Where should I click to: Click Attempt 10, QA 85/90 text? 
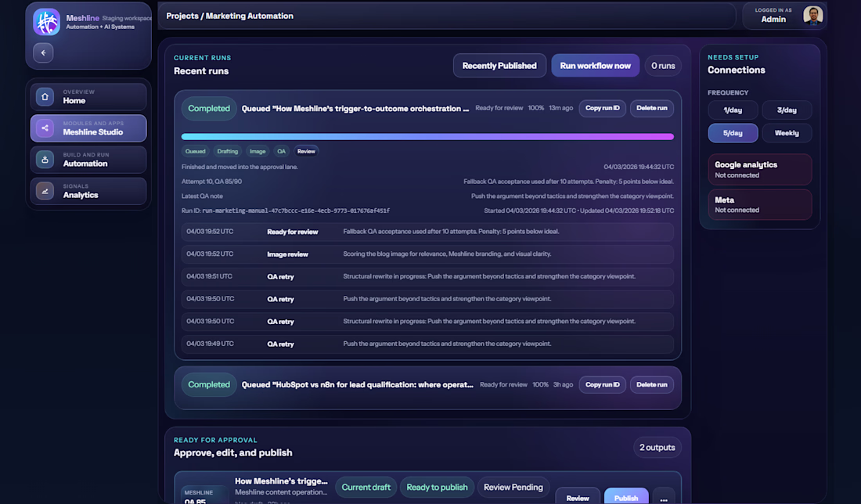tap(211, 182)
